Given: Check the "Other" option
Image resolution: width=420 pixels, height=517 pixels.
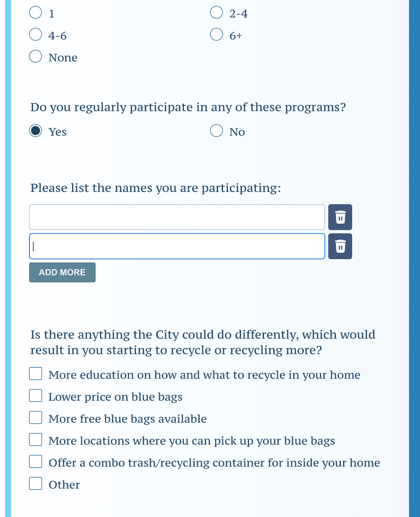Looking at the screenshot, I should click(x=35, y=483).
